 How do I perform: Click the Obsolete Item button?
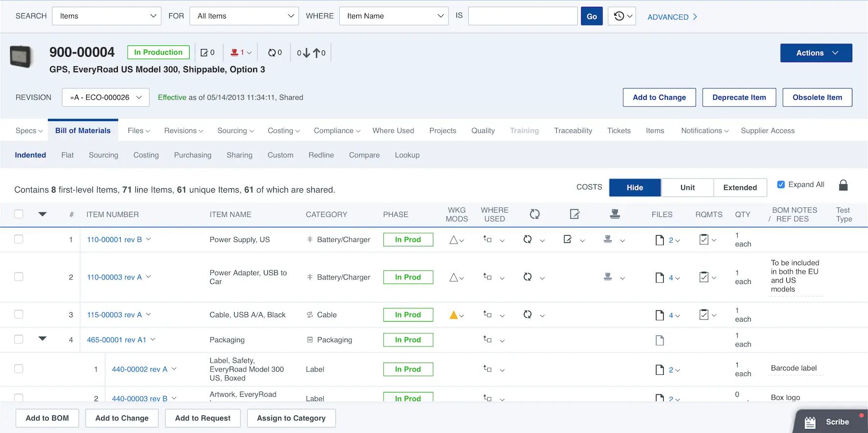point(817,97)
